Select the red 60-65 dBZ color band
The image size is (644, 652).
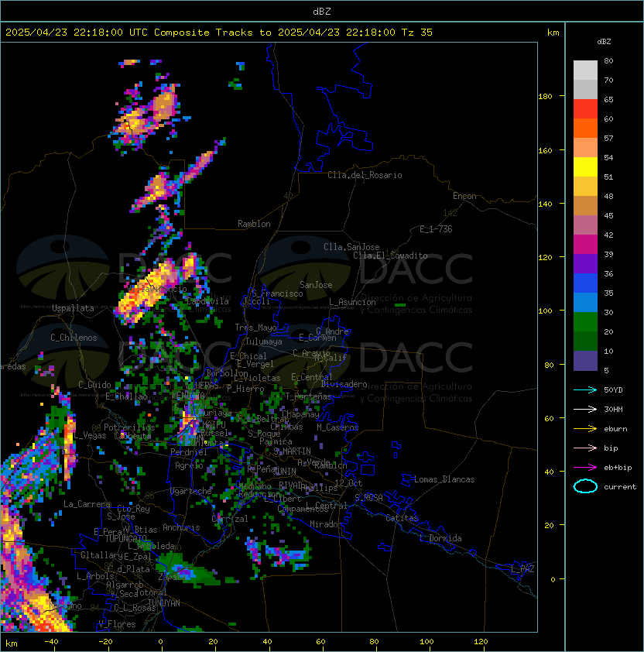[585, 109]
